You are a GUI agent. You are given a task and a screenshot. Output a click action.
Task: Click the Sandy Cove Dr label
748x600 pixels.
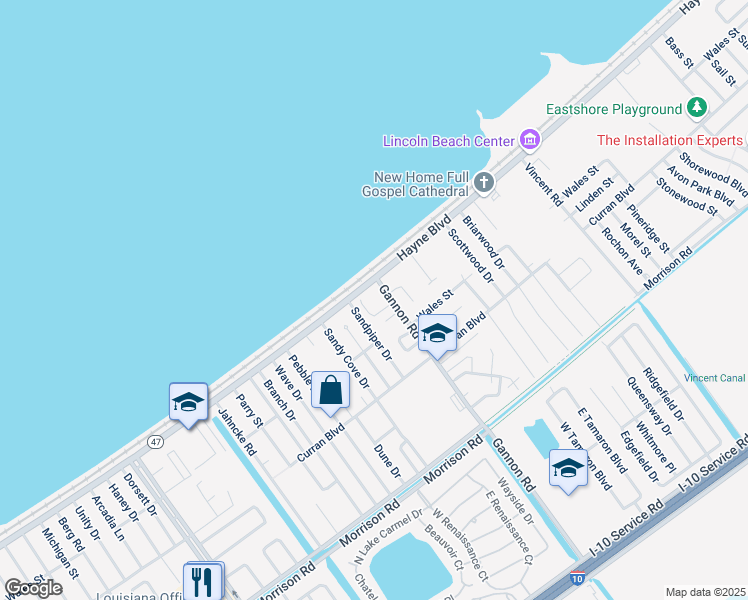[346, 359]
